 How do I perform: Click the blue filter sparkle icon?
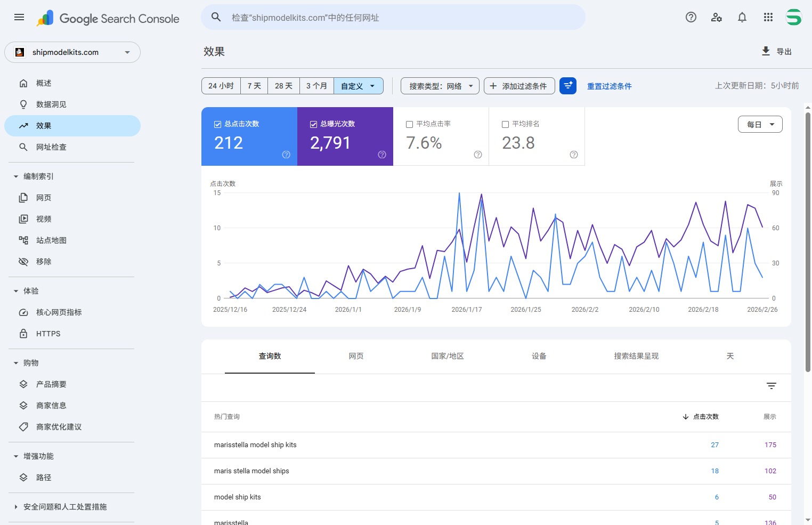click(568, 85)
